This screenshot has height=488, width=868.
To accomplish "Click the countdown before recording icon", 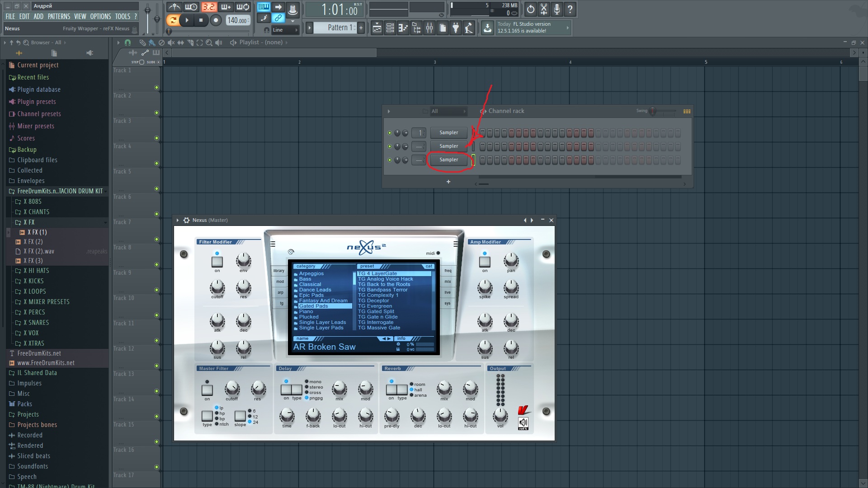I will pos(208,7).
